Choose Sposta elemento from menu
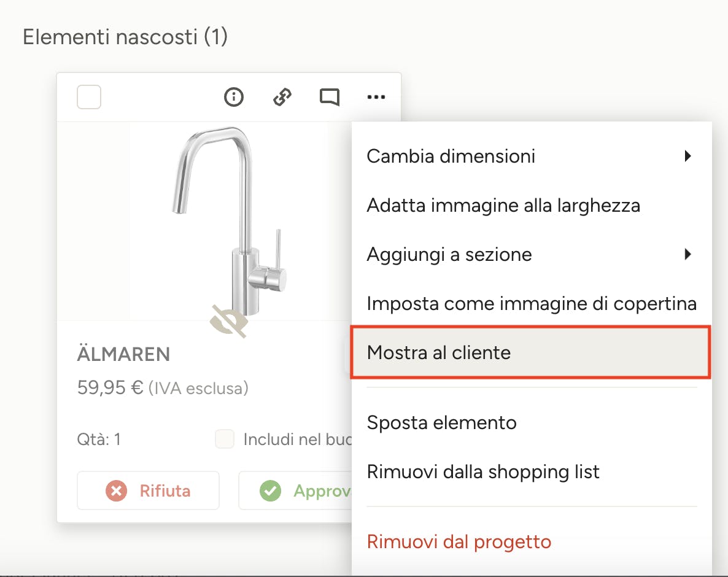 coord(441,422)
